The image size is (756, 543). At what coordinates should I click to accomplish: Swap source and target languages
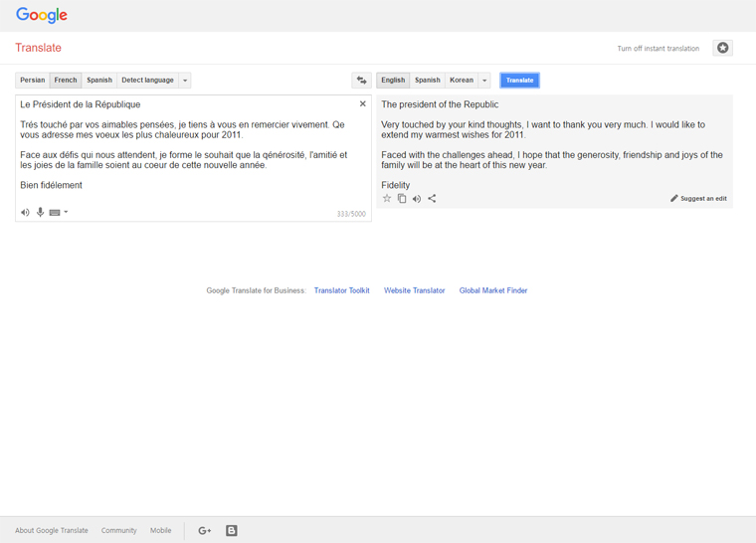pos(361,81)
